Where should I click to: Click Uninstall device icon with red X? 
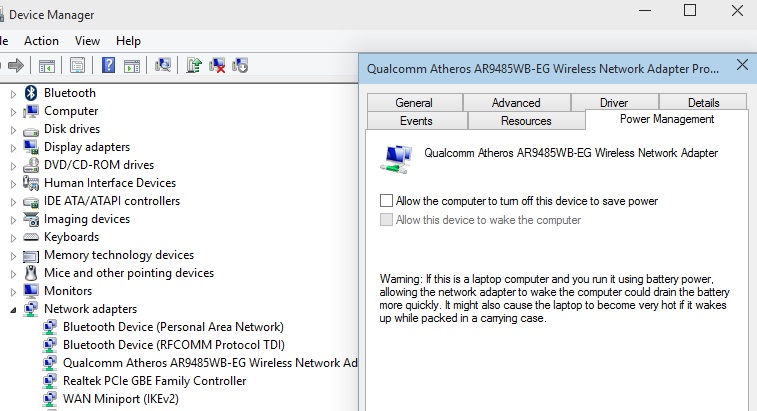tap(217, 65)
